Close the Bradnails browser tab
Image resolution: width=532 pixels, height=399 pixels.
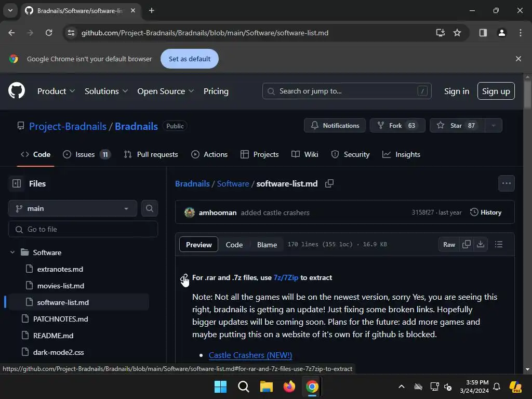click(x=133, y=10)
